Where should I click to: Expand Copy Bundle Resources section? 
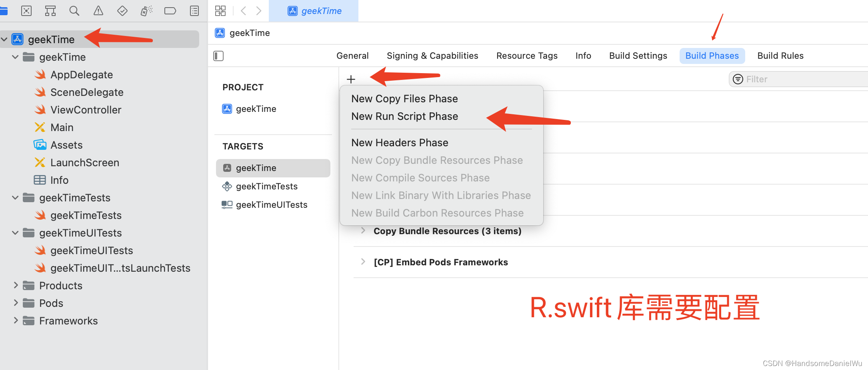[x=363, y=231]
